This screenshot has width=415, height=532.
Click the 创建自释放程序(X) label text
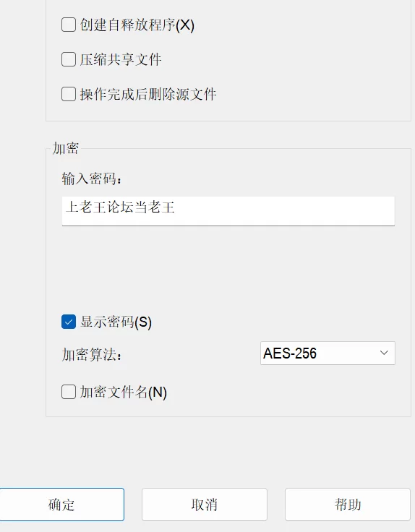pos(137,25)
